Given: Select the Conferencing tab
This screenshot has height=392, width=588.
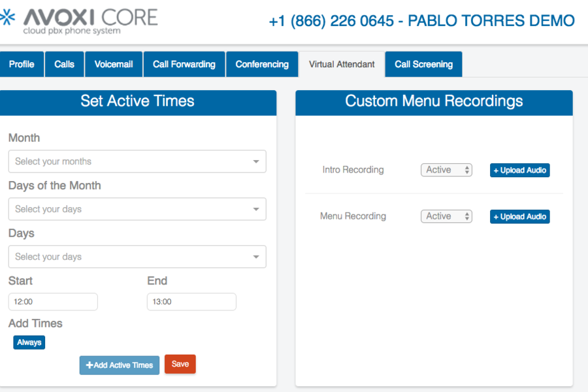Looking at the screenshot, I should click(262, 65).
